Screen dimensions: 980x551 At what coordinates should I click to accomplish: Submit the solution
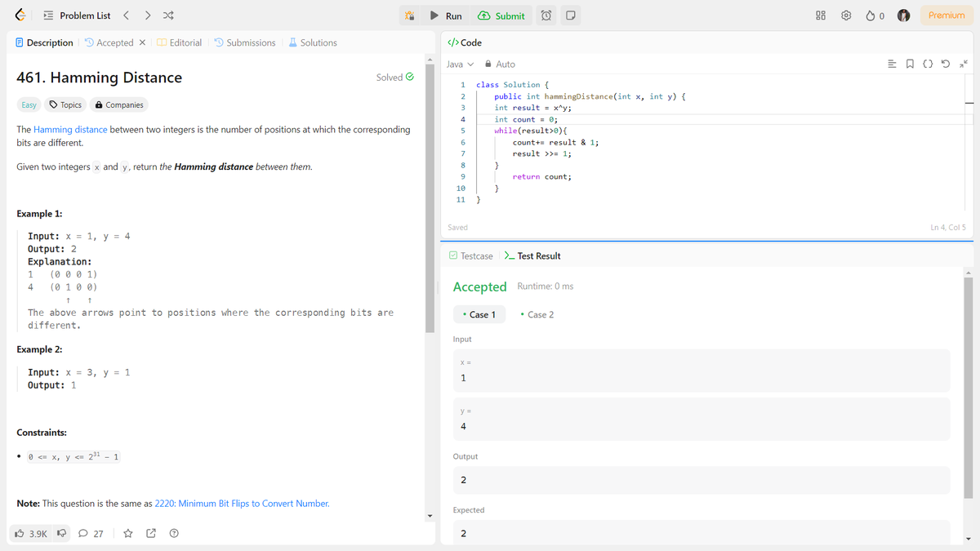point(501,16)
